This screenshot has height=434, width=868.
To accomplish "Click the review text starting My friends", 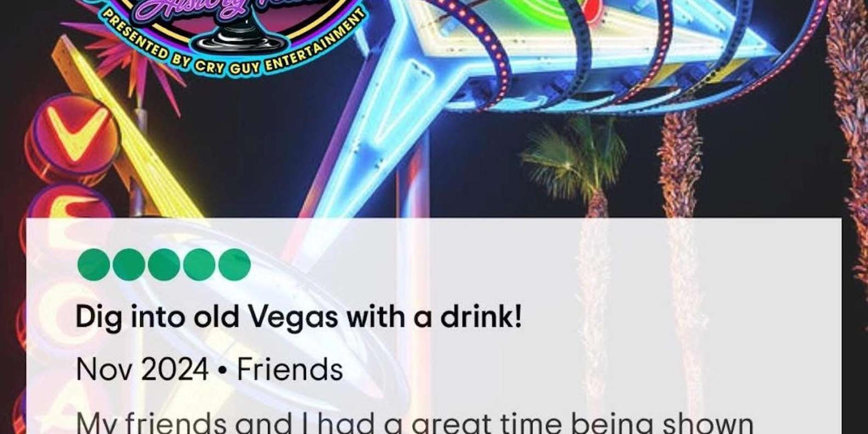I will click(414, 423).
